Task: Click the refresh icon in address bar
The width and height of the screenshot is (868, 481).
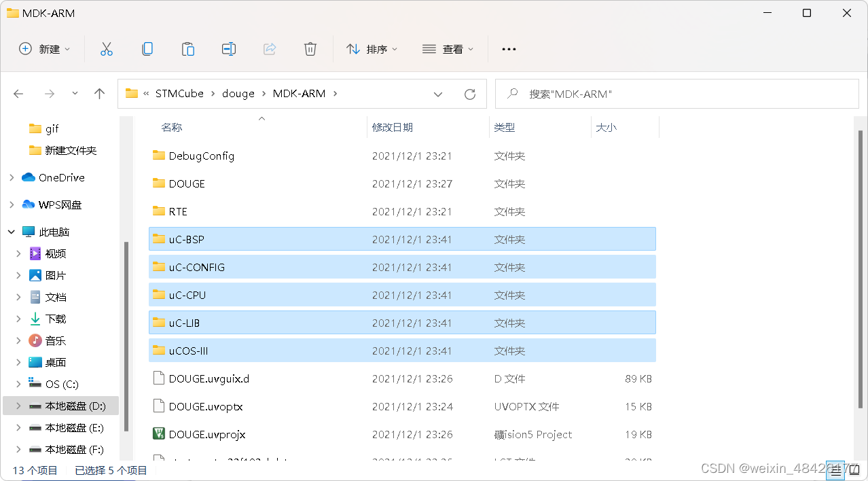Action: coord(470,94)
